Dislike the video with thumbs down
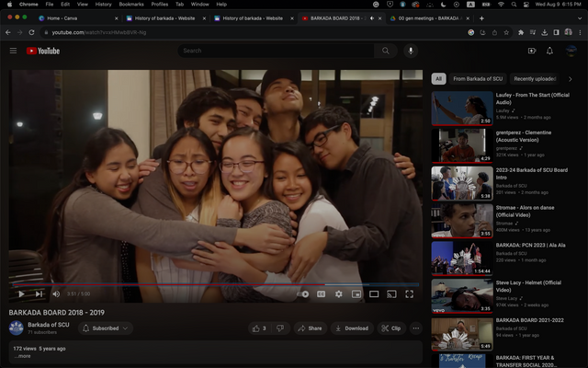The height and width of the screenshot is (368, 588). click(279, 328)
